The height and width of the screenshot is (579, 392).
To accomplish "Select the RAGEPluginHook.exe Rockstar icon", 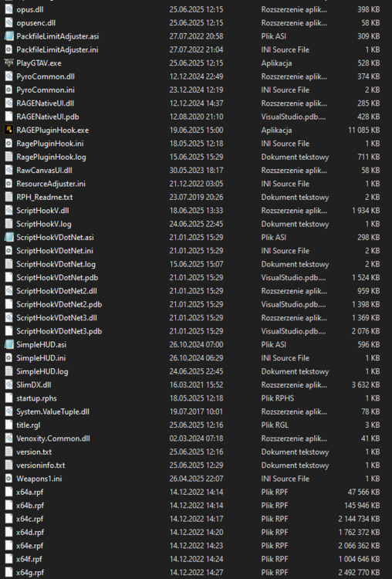I will (x=8, y=130).
